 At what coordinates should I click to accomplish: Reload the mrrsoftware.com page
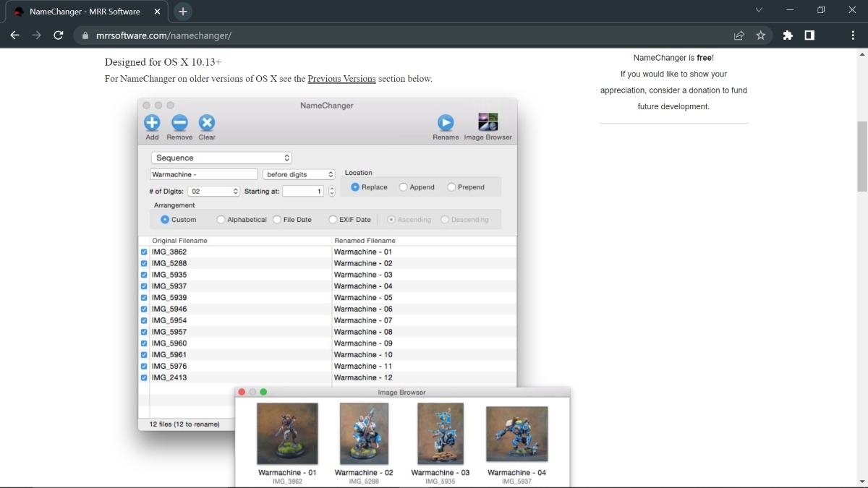point(59,35)
